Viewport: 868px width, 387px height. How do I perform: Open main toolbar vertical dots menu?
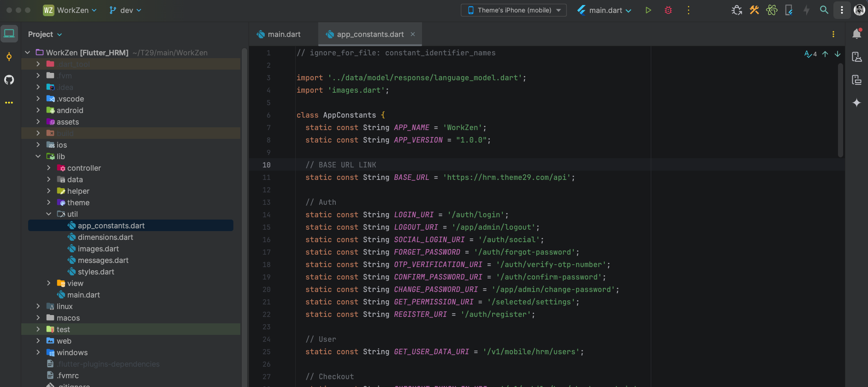(x=842, y=10)
